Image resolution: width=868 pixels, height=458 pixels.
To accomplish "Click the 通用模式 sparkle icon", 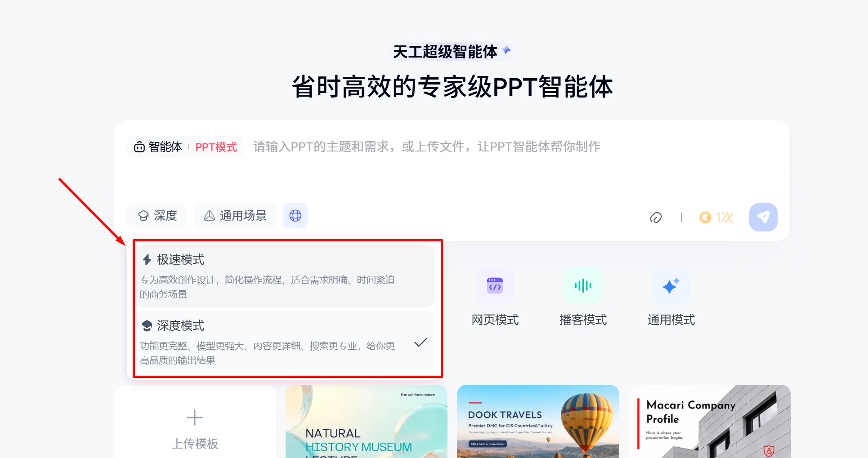I will (671, 285).
